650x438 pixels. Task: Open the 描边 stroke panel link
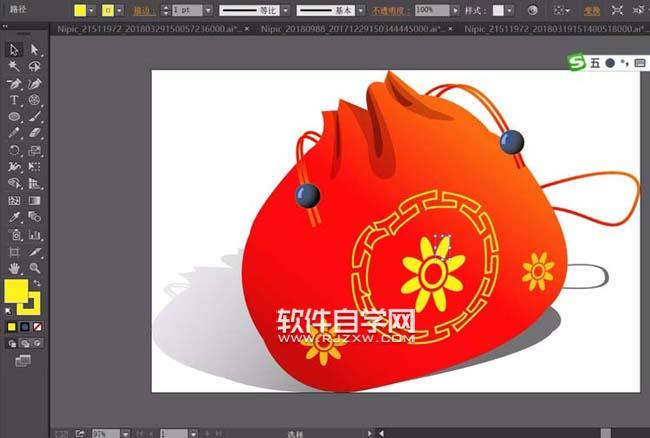point(144,11)
